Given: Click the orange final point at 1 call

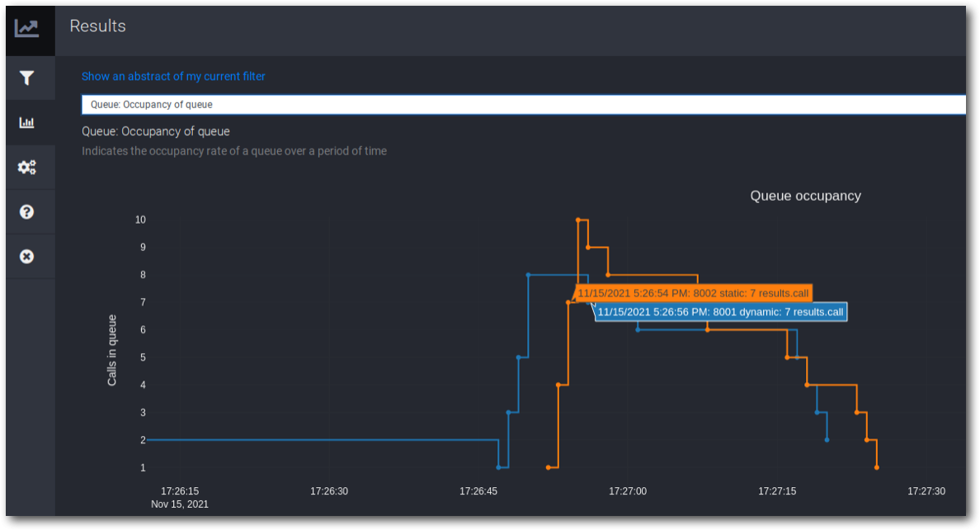Looking at the screenshot, I should point(877,467).
